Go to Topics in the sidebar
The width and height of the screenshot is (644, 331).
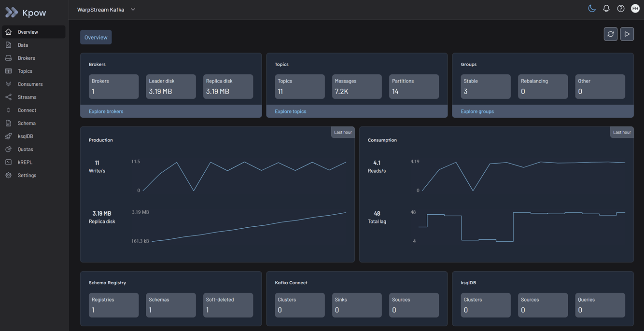25,71
